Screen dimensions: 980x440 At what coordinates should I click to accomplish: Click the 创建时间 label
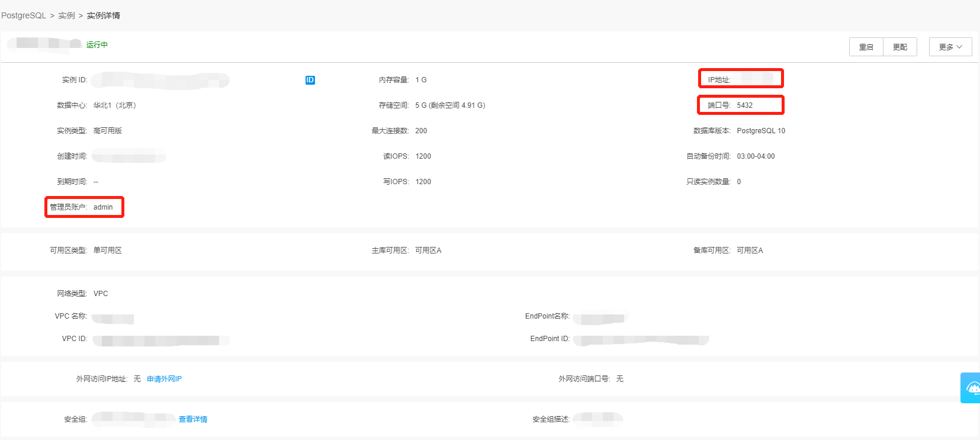[x=72, y=156]
